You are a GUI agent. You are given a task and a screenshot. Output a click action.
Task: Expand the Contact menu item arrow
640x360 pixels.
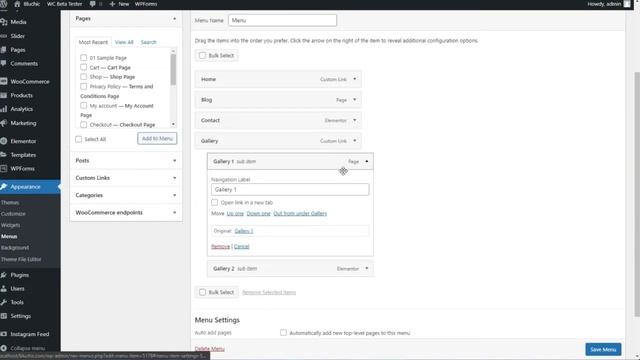coord(355,120)
